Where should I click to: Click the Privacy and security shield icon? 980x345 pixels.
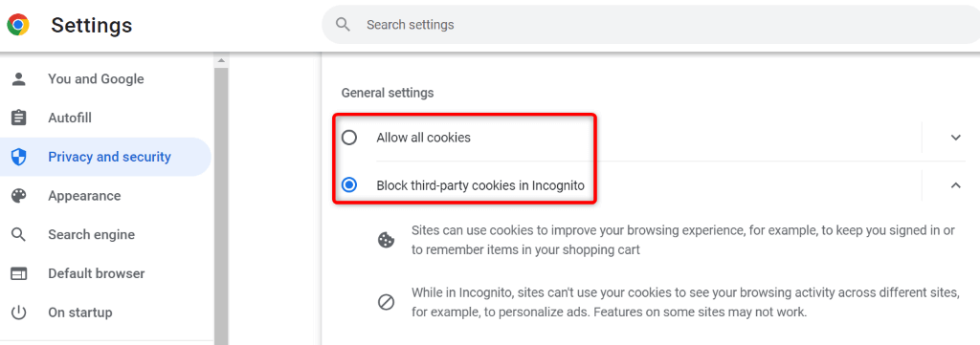[x=19, y=157]
